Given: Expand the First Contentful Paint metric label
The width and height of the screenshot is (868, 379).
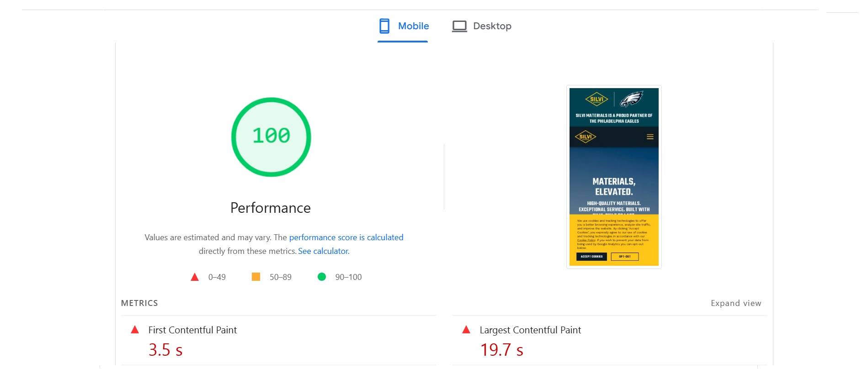Looking at the screenshot, I should (192, 330).
